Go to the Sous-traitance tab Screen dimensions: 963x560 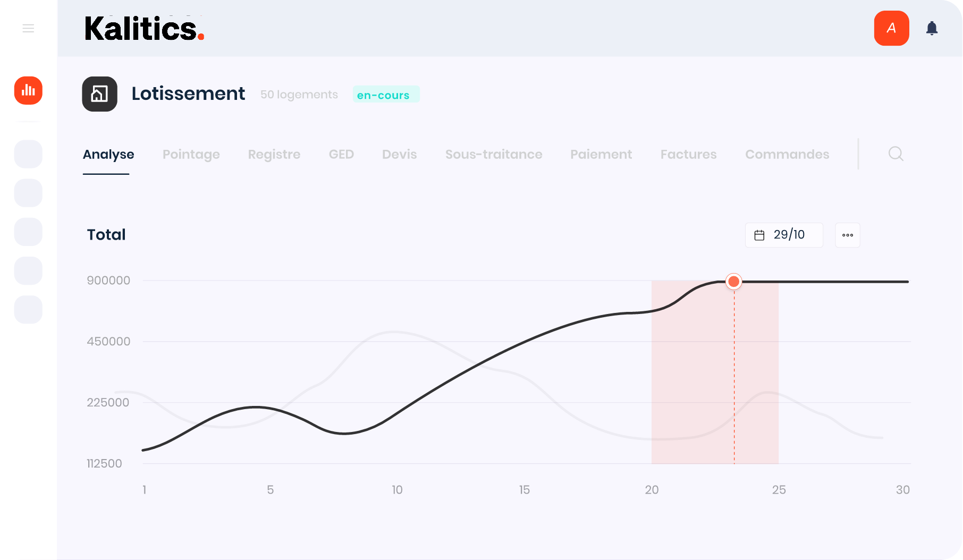click(493, 155)
